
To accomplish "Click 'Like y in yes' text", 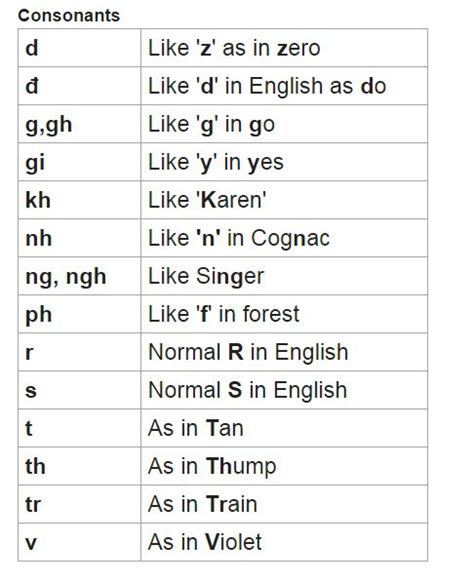I will 216,163.
